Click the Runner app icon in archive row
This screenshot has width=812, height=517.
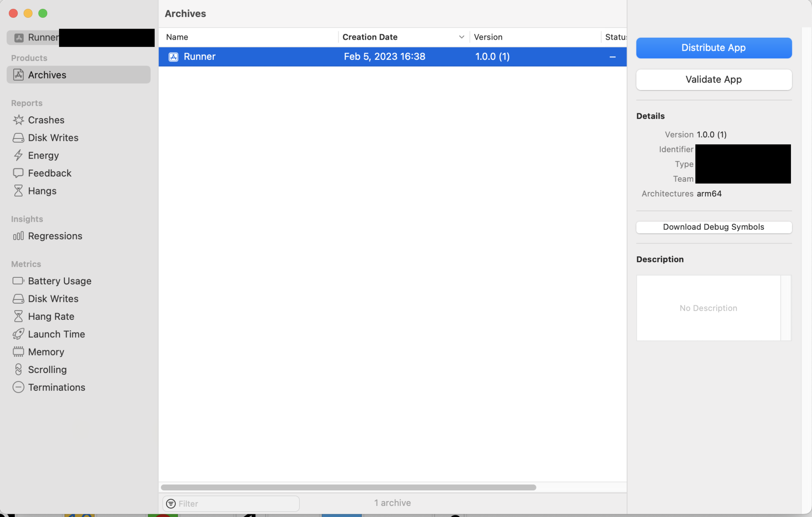173,56
